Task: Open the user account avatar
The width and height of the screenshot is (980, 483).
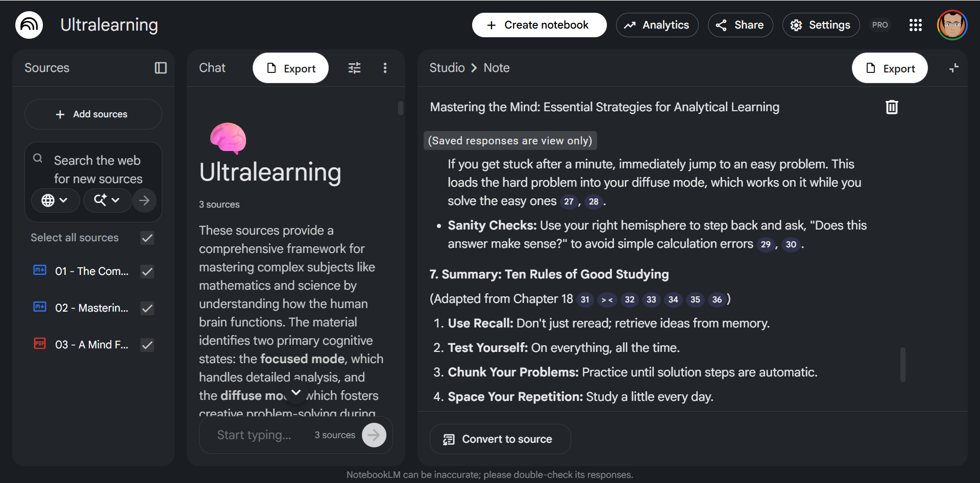Action: [952, 25]
